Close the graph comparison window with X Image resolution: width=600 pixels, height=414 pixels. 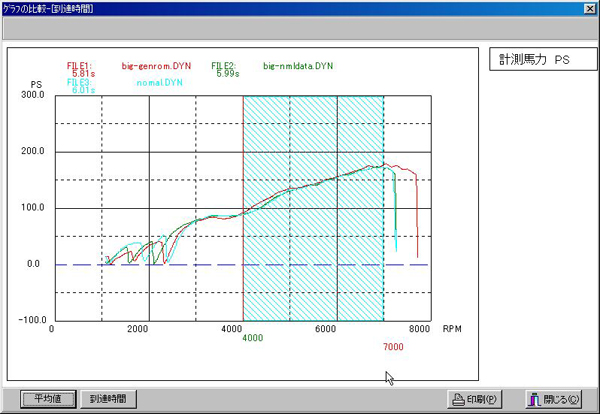[588, 8]
